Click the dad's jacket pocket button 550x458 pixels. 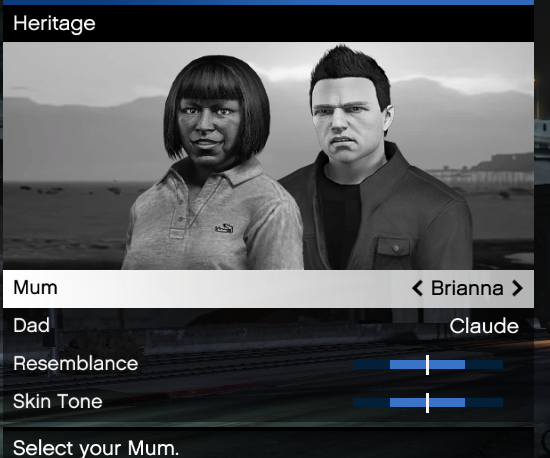point(396,248)
